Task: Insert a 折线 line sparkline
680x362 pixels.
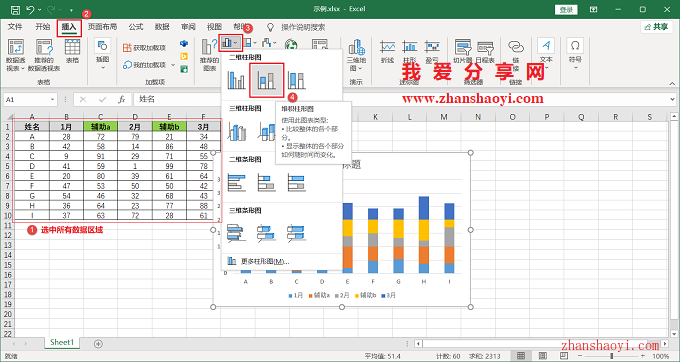Action: pyautogui.click(x=387, y=51)
